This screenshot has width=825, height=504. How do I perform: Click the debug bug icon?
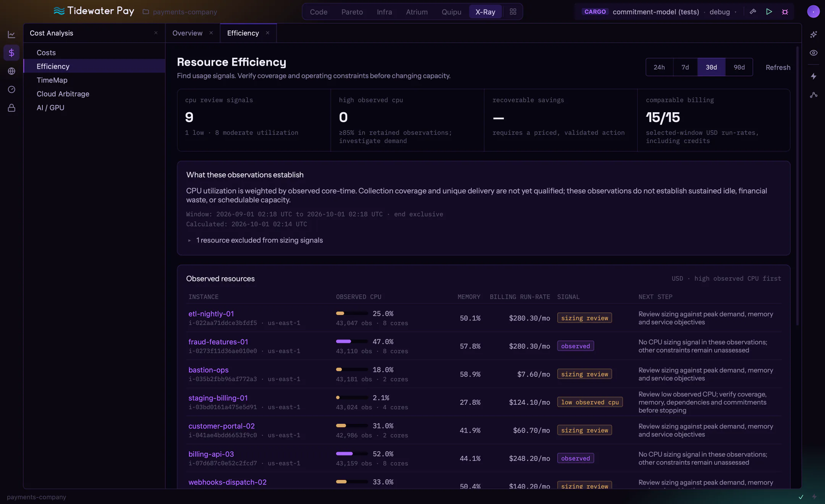coord(785,12)
